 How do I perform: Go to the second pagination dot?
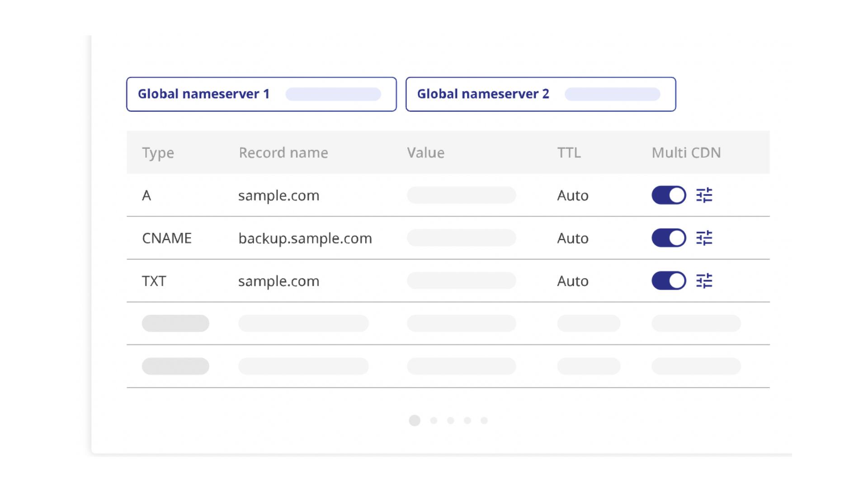click(x=434, y=421)
